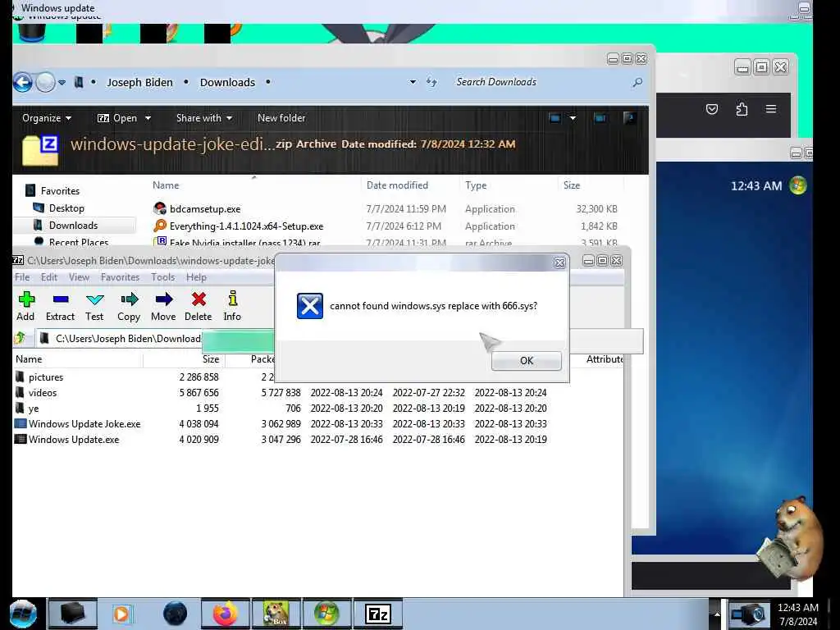Open the view options dropdown arrow
The width and height of the screenshot is (840, 630).
pyautogui.click(x=573, y=118)
